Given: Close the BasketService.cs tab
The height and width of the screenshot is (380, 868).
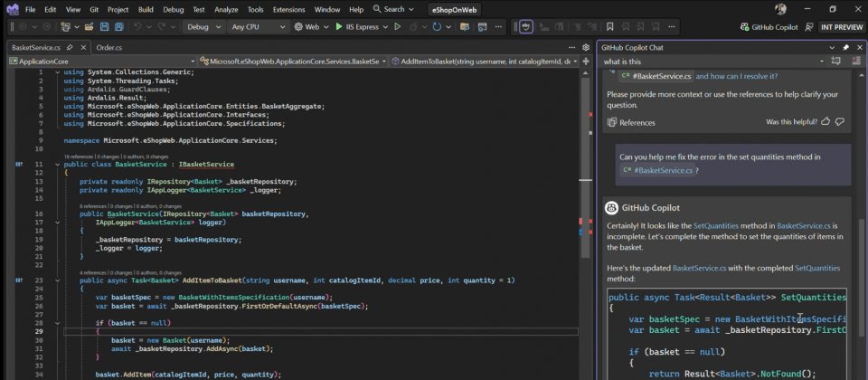Looking at the screenshot, I should 82,48.
